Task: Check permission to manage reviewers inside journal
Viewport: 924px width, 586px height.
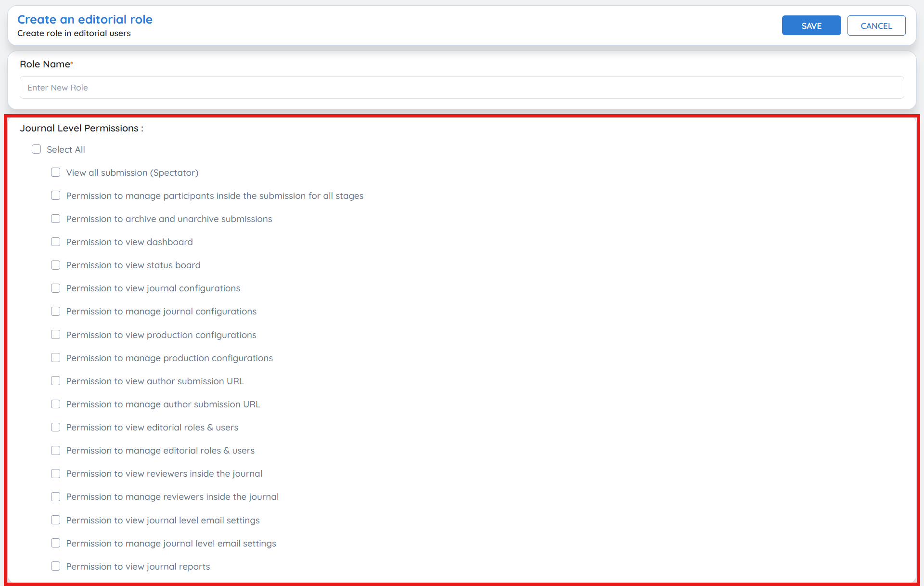Action: point(56,496)
